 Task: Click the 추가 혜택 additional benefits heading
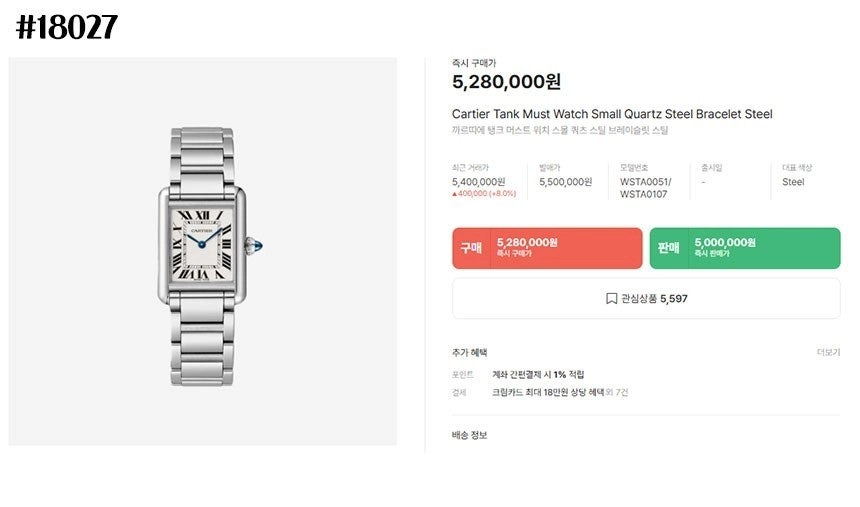point(470,352)
